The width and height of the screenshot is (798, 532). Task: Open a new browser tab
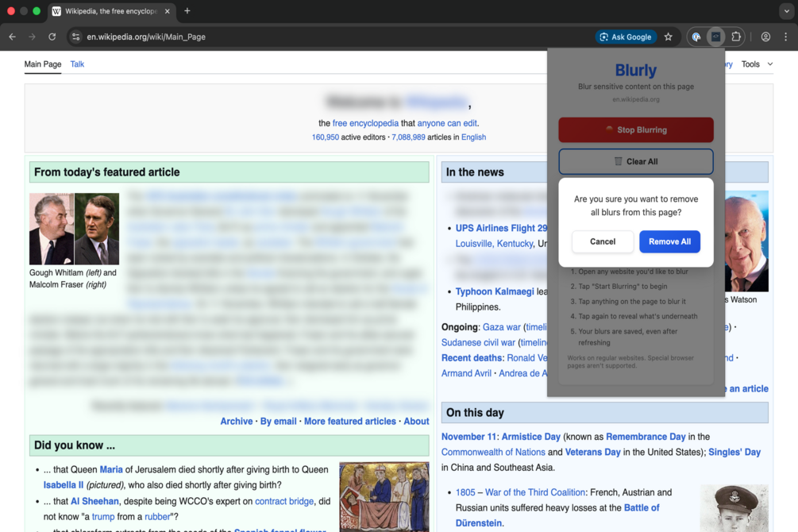click(x=187, y=10)
